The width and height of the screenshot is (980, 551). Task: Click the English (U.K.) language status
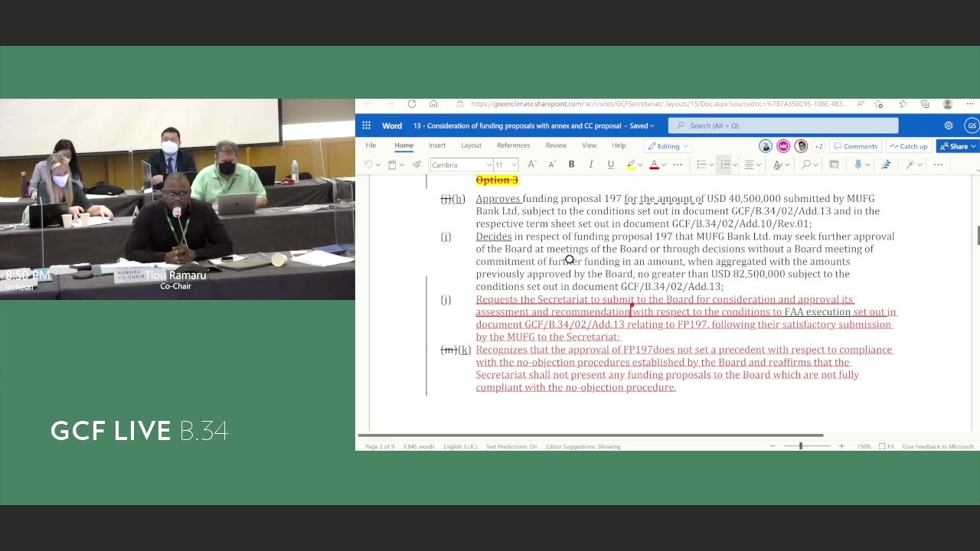point(460,446)
